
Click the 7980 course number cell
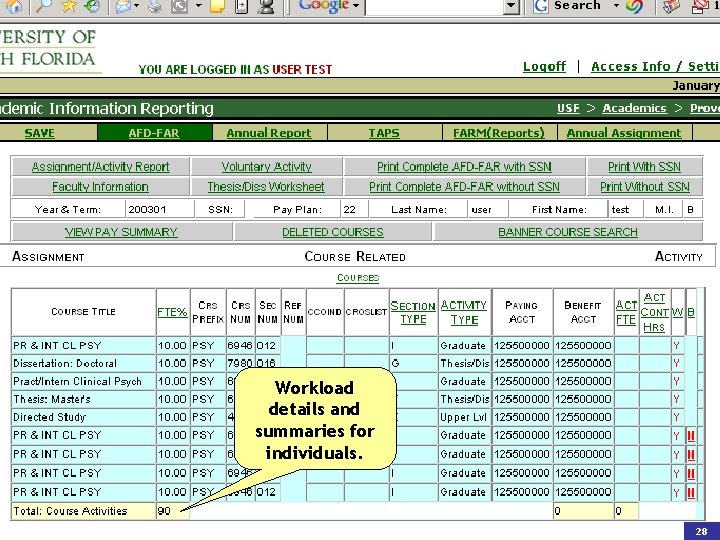pyautogui.click(x=240, y=363)
